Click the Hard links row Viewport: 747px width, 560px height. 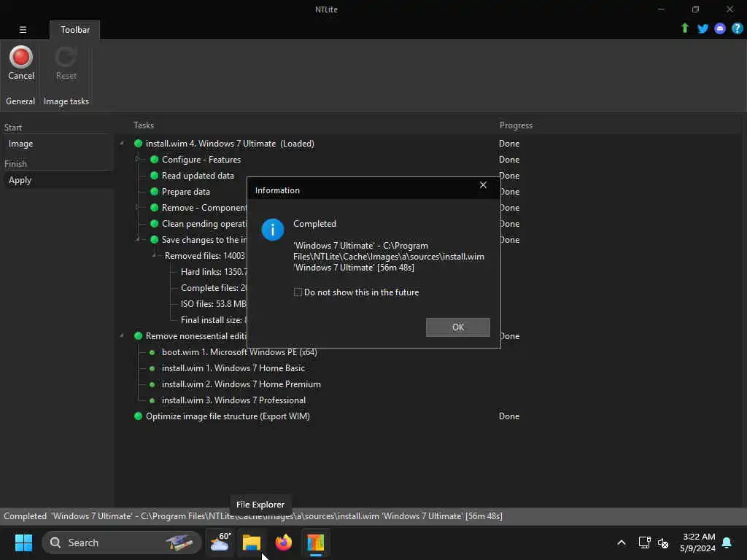pos(214,272)
